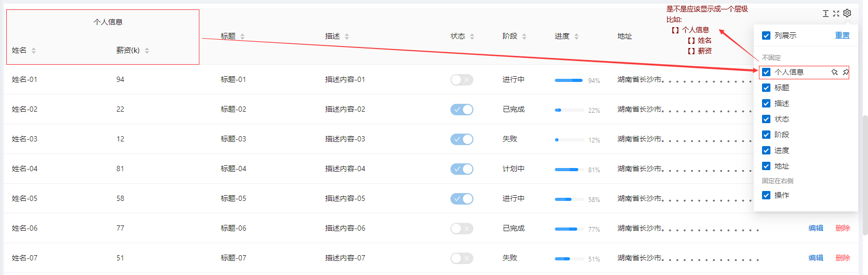The height and width of the screenshot is (275, 868).
Task: Toggle status switch for 姓名-05 row
Action: click(462, 199)
